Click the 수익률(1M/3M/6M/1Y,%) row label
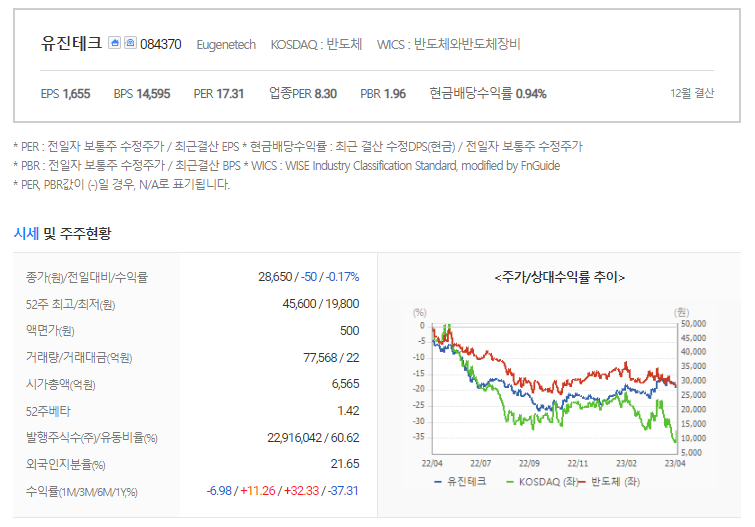 tap(82, 492)
